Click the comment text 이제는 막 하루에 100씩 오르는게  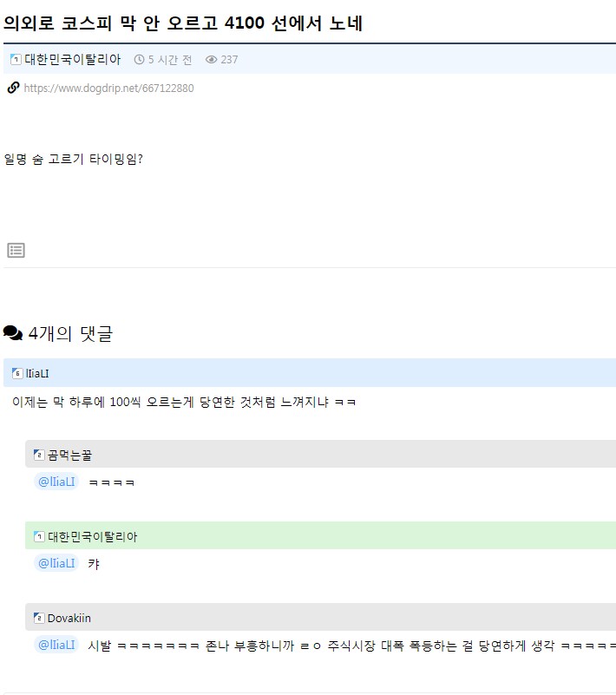point(184,402)
